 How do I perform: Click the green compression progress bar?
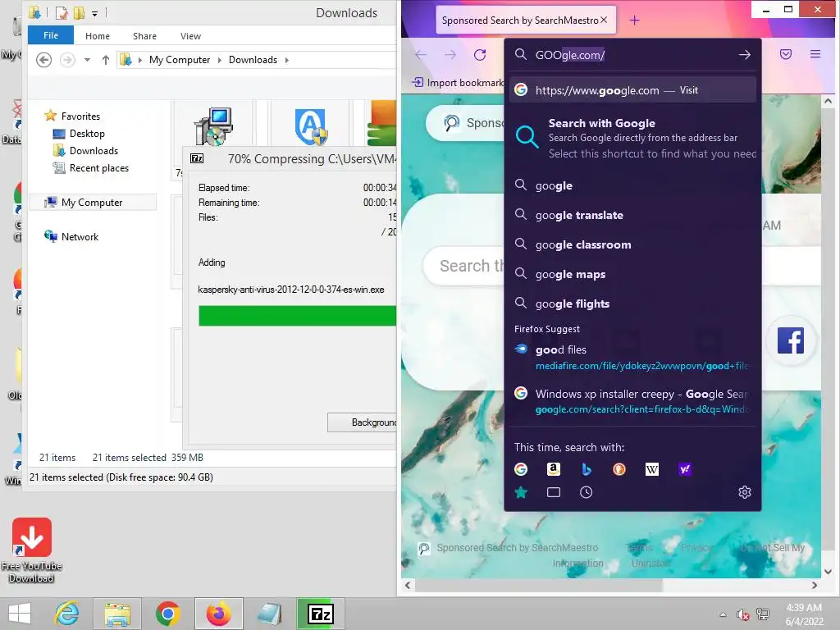click(297, 316)
